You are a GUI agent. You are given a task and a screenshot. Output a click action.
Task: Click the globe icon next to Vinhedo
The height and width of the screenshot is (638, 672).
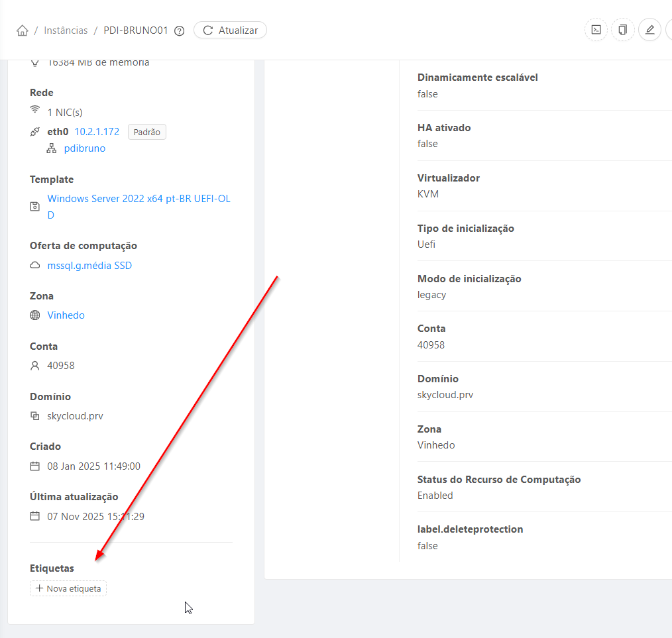(x=35, y=315)
